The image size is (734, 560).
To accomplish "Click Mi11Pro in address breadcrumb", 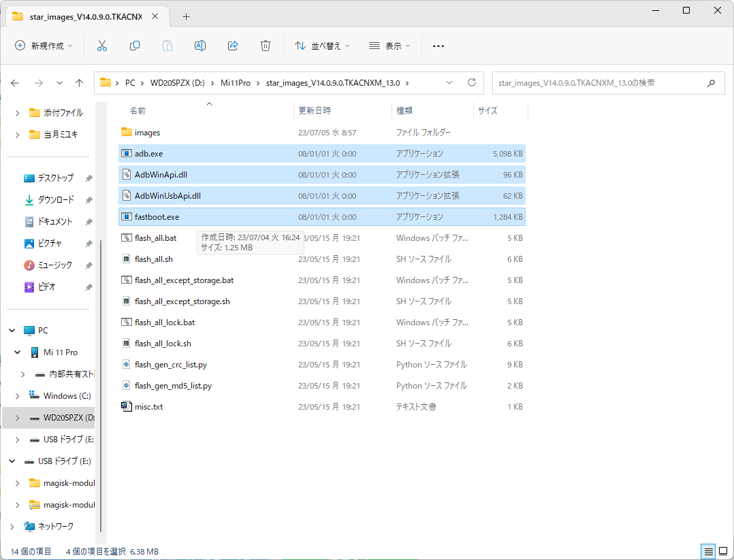I will tap(236, 83).
